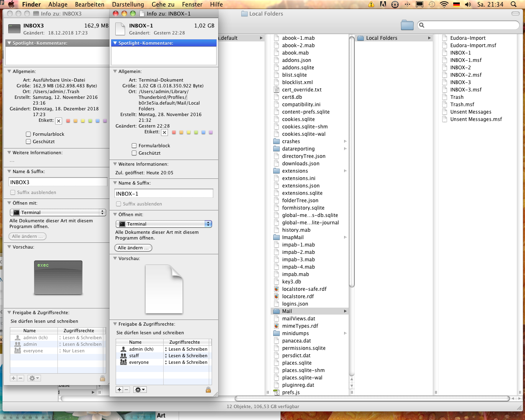The image size is (525, 420).
Task: Toggle the Finder toolbar pill button
Action: click(515, 14)
